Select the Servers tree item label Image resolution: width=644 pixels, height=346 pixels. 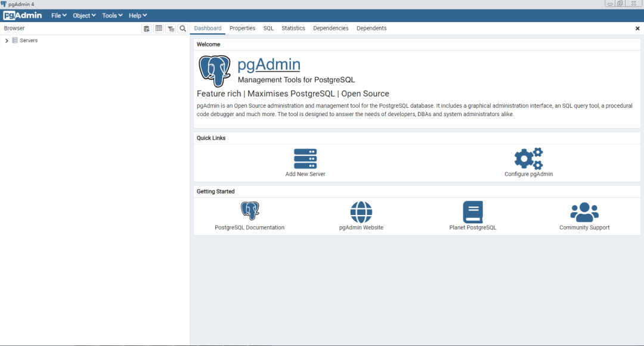(29, 40)
